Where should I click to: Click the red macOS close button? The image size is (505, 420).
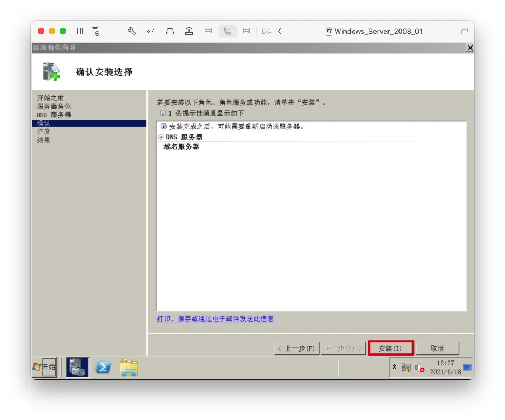(x=41, y=31)
